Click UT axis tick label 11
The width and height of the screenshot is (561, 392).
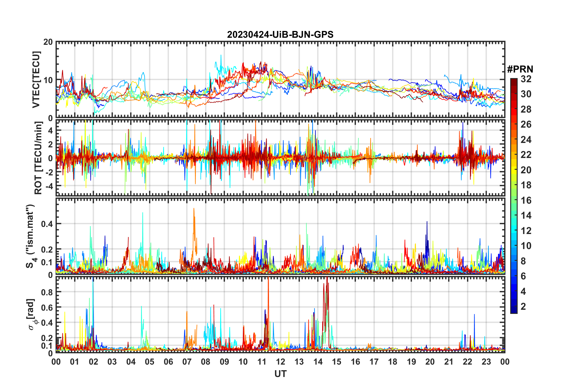click(x=262, y=362)
